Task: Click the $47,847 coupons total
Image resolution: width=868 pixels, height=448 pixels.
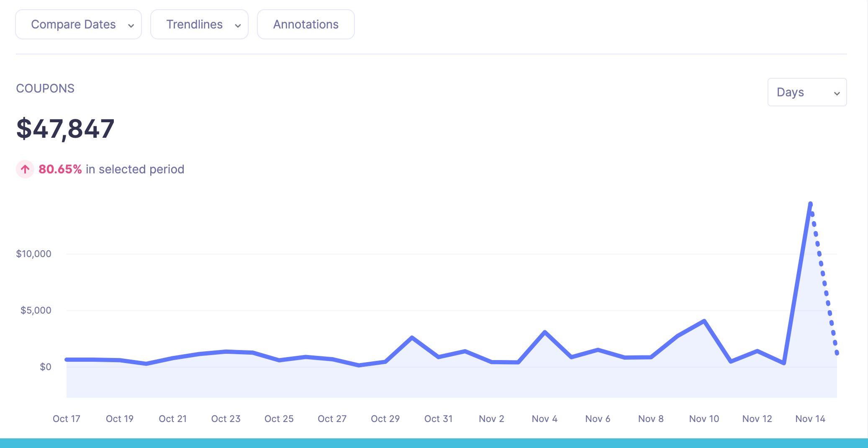Action: (x=65, y=129)
